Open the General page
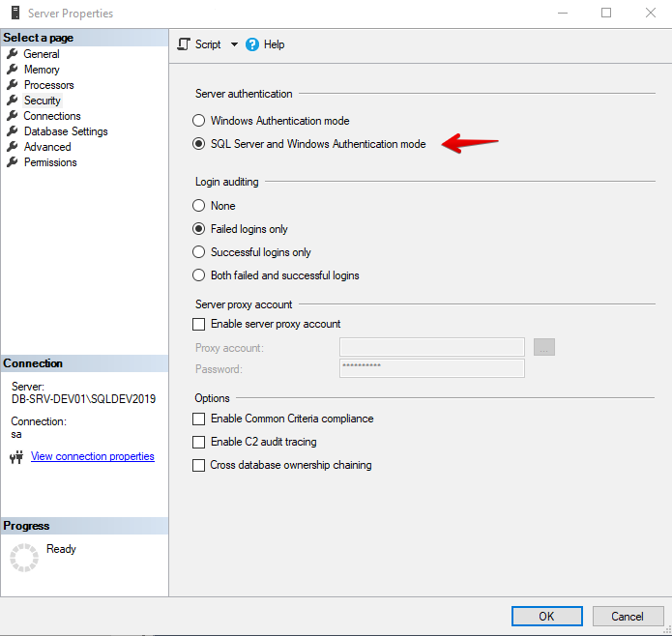672x636 pixels. [41, 54]
